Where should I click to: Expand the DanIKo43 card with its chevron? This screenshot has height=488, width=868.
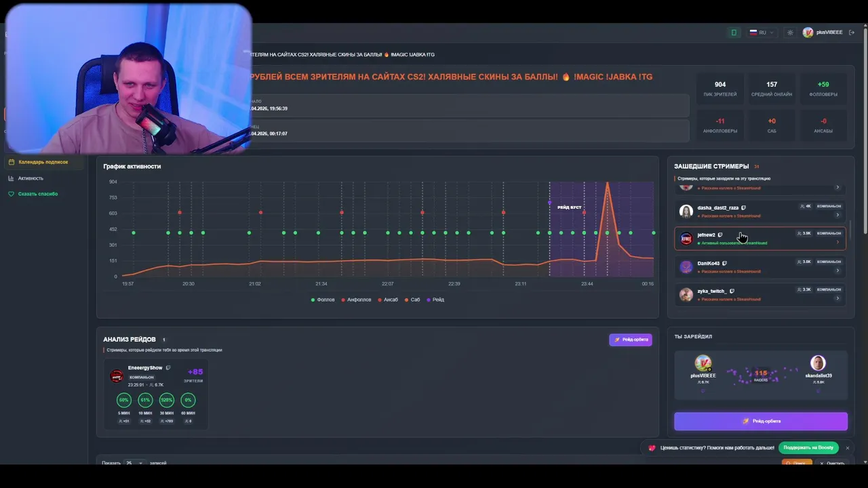tap(837, 270)
